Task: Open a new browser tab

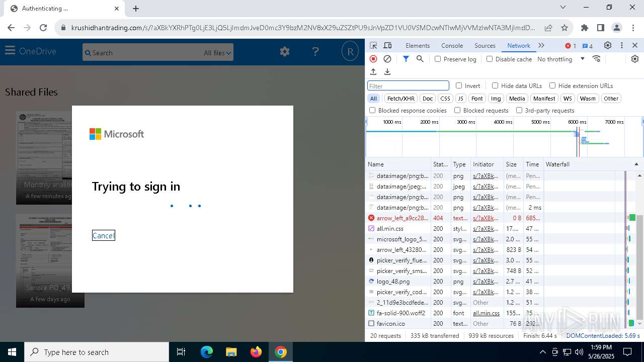Action: pyautogui.click(x=136, y=8)
